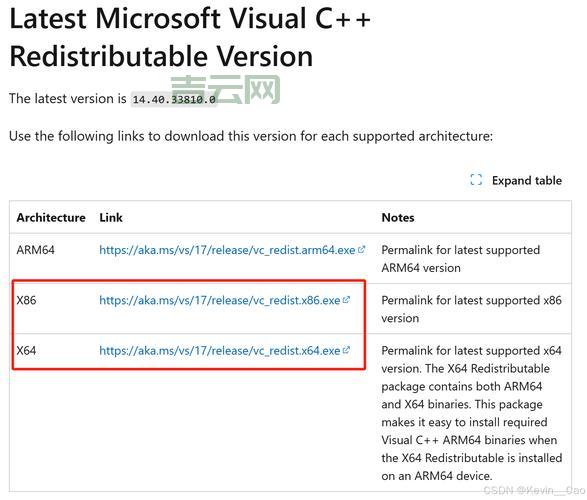Open the vc_redist.x86.exe download link
This screenshot has height=500, width=587.
click(219, 300)
